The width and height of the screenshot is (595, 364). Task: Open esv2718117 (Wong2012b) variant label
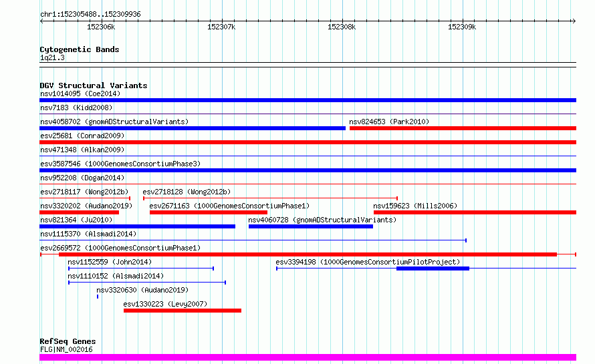84,192
